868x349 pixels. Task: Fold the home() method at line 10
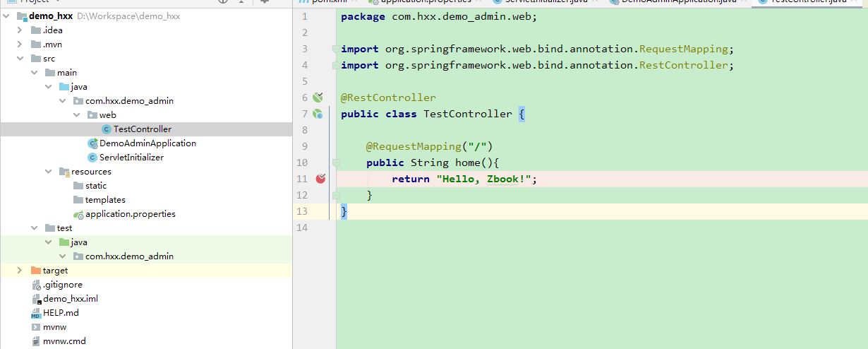click(336, 162)
